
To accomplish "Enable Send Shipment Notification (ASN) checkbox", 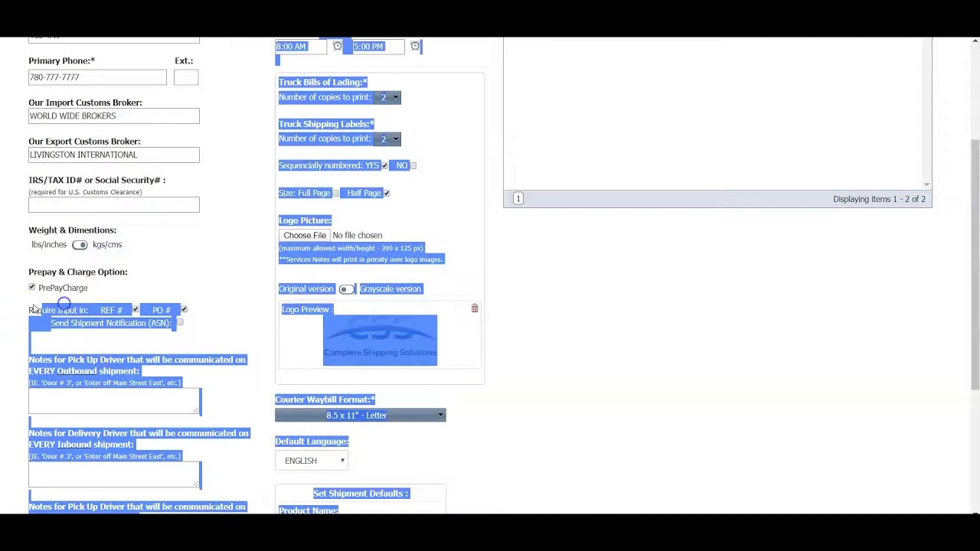I will point(180,323).
